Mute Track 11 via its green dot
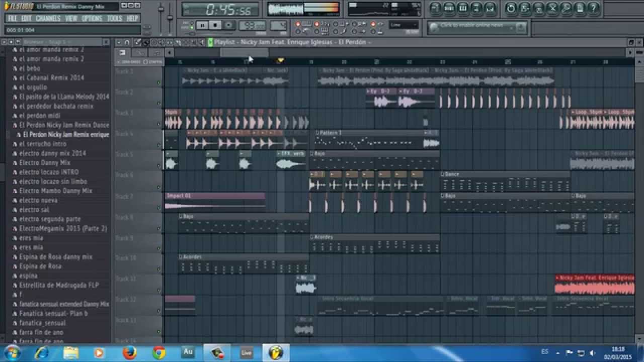Viewport: 644px width, 362px height. point(158,291)
